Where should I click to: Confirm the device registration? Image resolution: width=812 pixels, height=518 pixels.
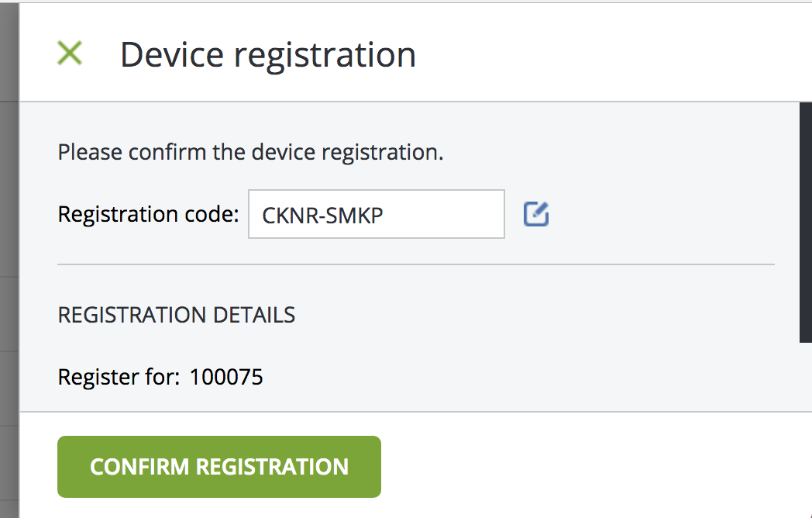pyautogui.click(x=219, y=467)
